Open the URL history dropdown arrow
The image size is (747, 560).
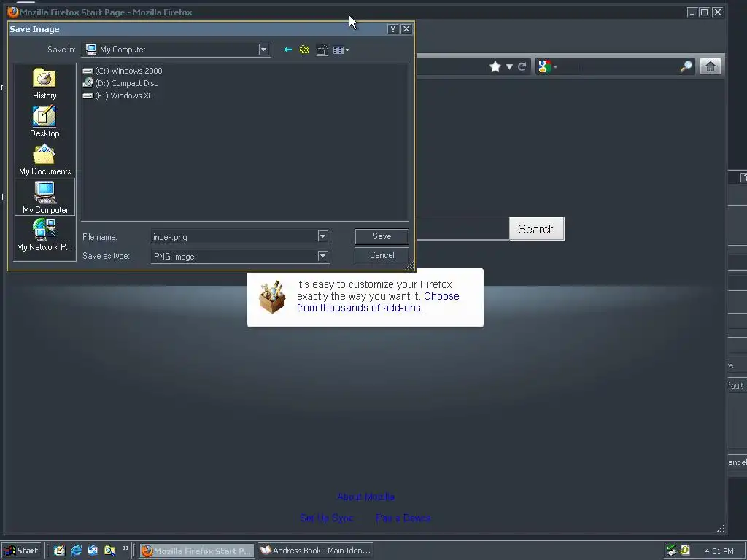pos(508,66)
